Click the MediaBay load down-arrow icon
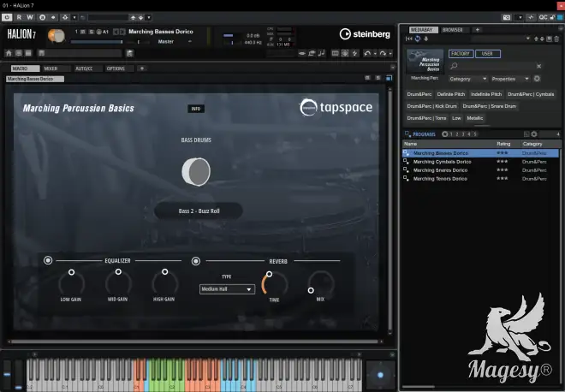This screenshot has height=392, width=565. point(425,39)
